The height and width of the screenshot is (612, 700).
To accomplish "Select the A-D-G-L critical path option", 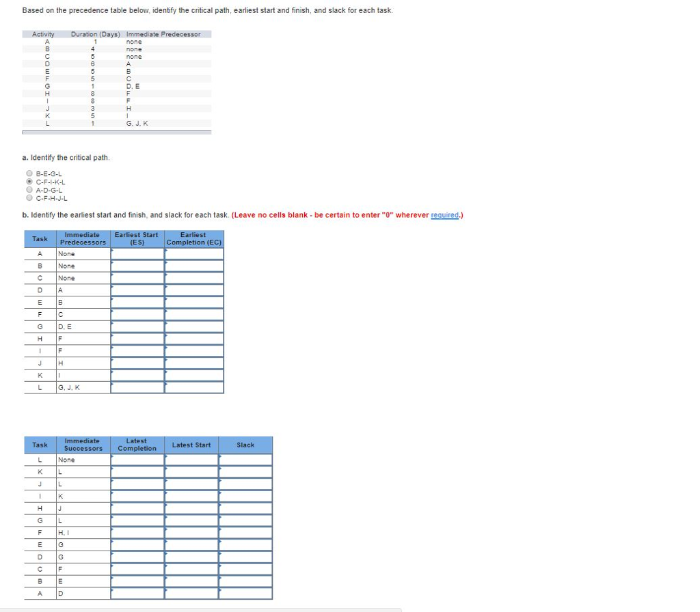I will click(29, 190).
